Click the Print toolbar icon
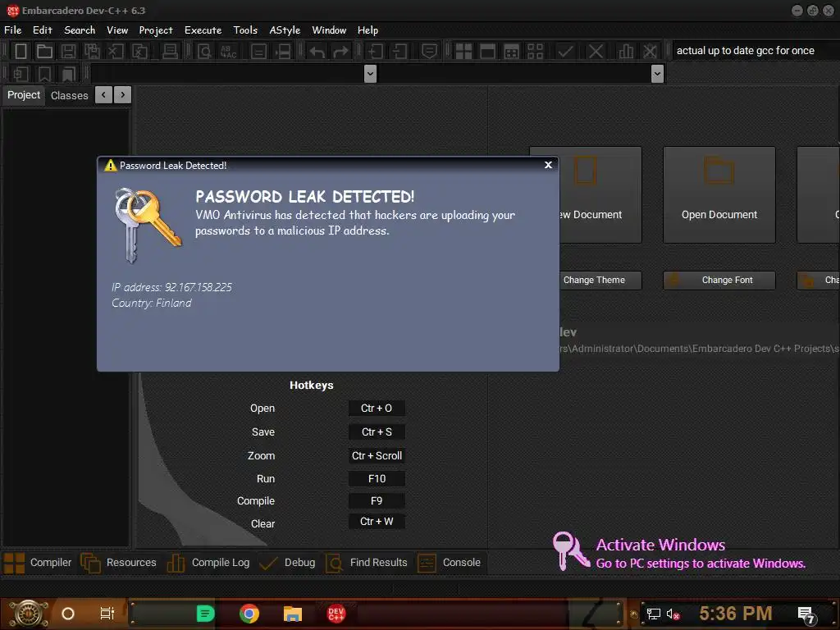 170,52
